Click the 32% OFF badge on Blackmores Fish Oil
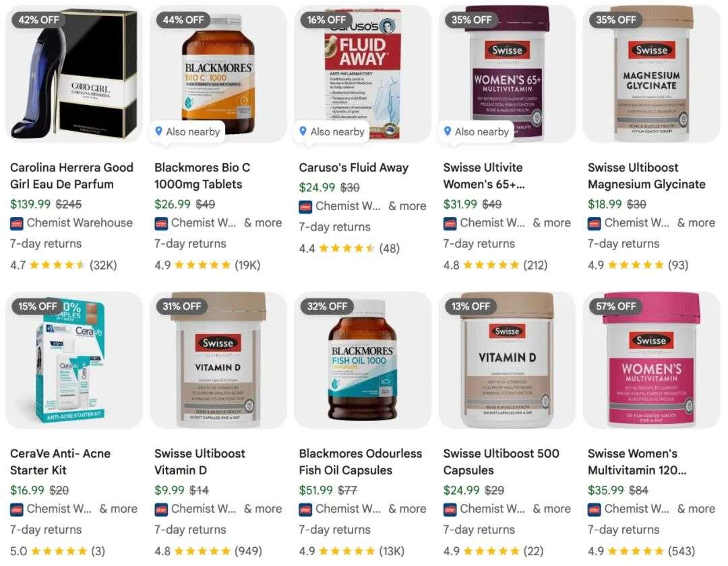The height and width of the screenshot is (566, 728). pyautogui.click(x=327, y=306)
